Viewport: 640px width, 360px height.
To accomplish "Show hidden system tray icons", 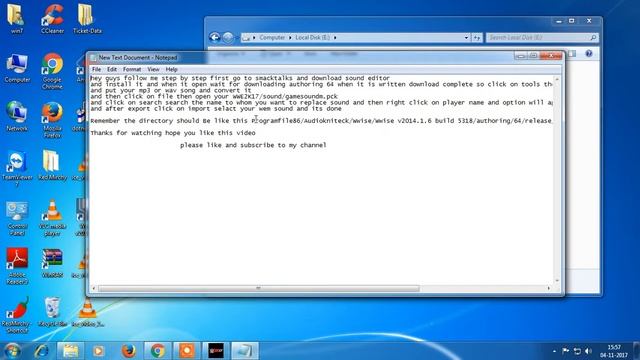I will pos(554,351).
